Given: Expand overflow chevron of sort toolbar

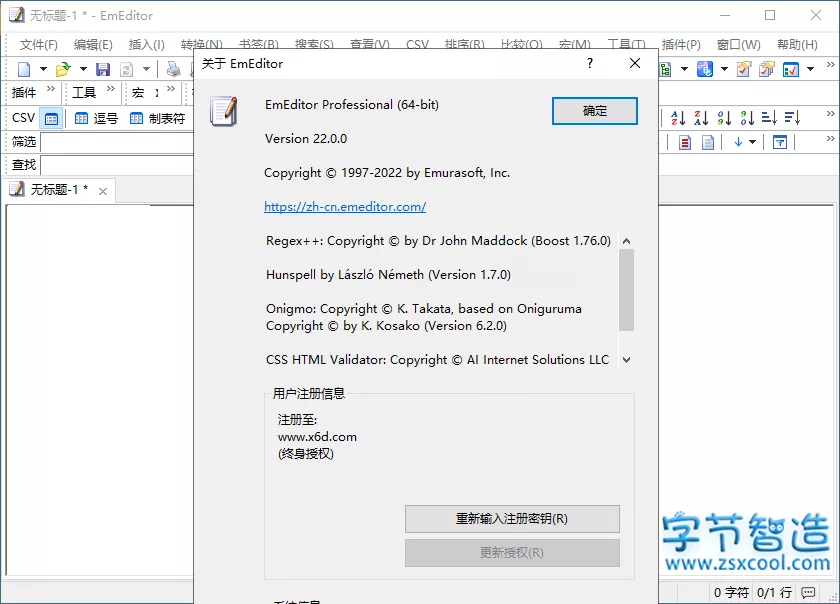Looking at the screenshot, I should (830, 114).
